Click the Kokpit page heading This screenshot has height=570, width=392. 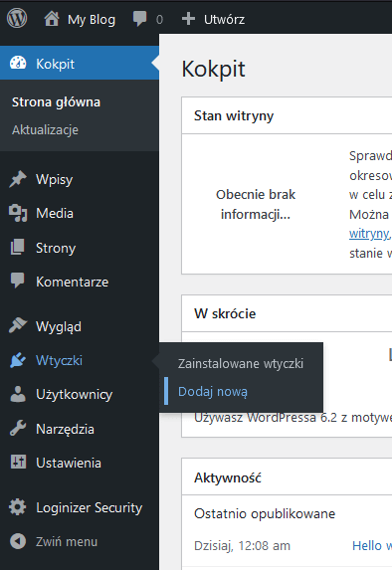pyautogui.click(x=214, y=69)
